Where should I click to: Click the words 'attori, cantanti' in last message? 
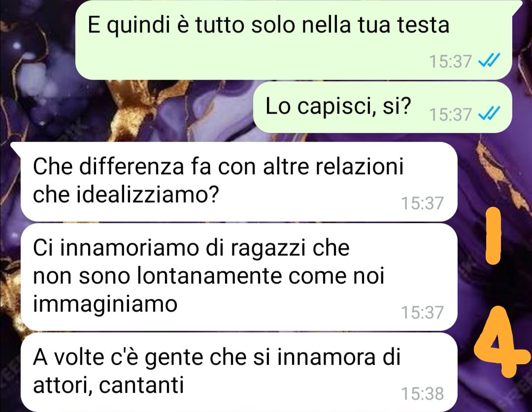point(108,385)
